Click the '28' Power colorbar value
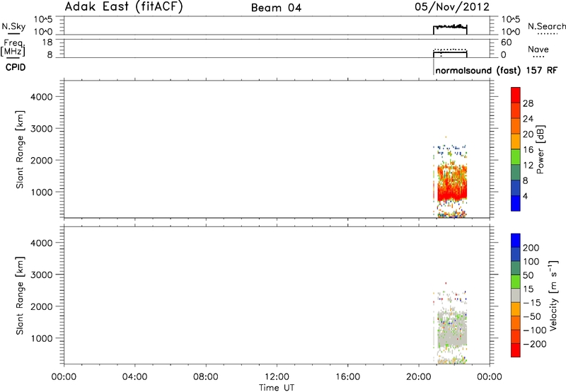Screen dimensions: 566x392 528,103
